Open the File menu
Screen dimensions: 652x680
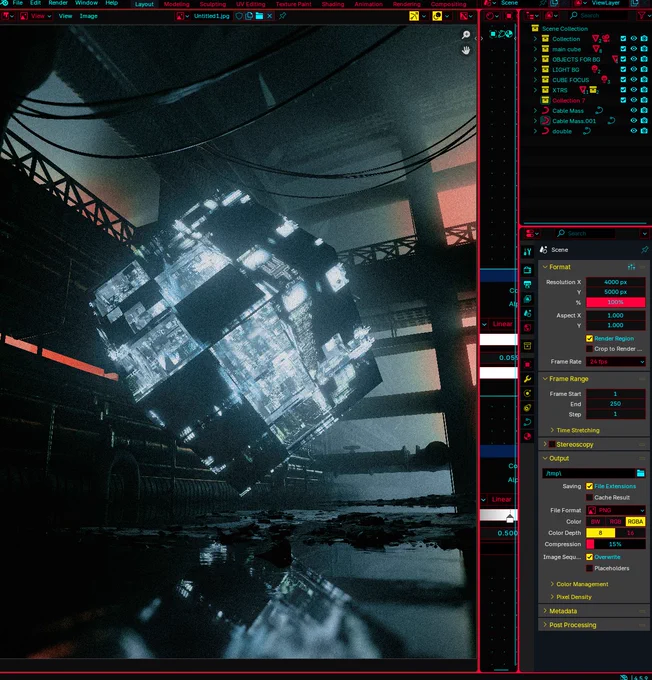tap(18, 3)
